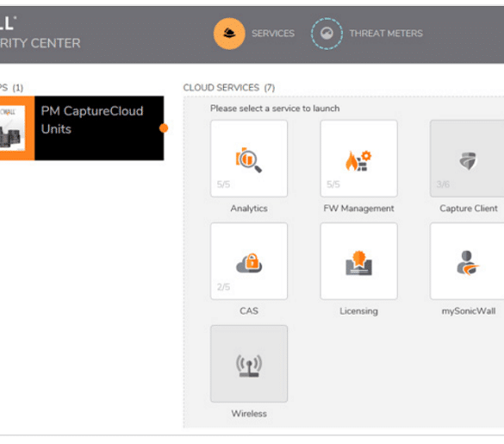The image size is (504, 444).
Task: Click the 5/5 count on FW Management tile
Action: click(333, 184)
